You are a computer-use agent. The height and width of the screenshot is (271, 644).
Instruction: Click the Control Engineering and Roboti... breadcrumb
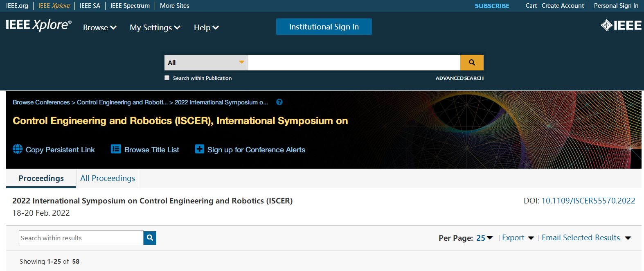[x=122, y=102]
